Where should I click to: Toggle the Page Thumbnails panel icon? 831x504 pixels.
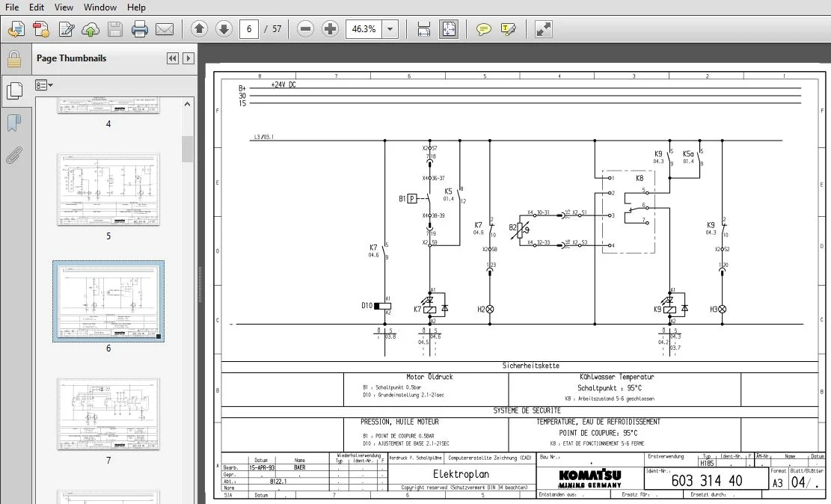point(14,90)
